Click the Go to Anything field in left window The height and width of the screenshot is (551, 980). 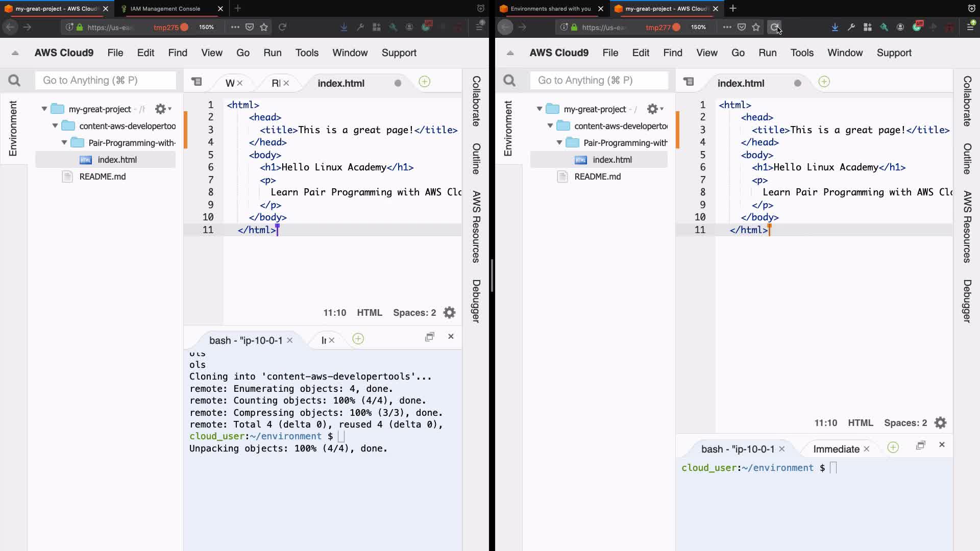(x=106, y=80)
